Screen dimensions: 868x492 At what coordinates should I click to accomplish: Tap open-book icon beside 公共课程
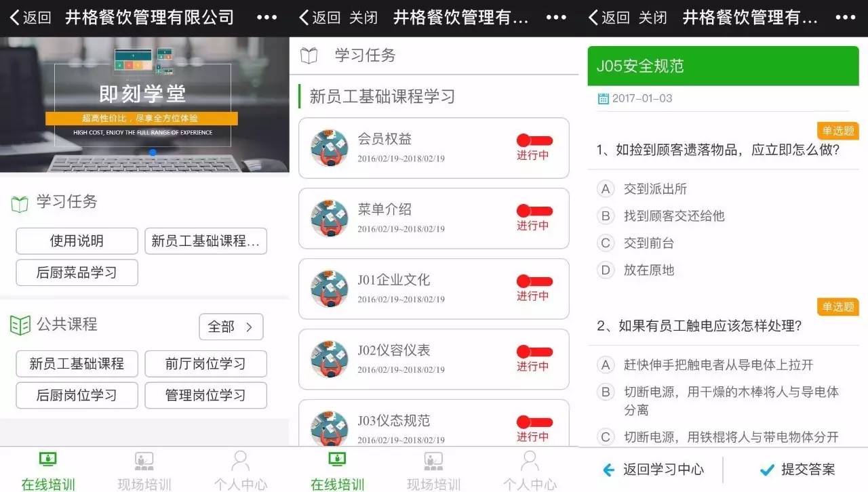(20, 325)
